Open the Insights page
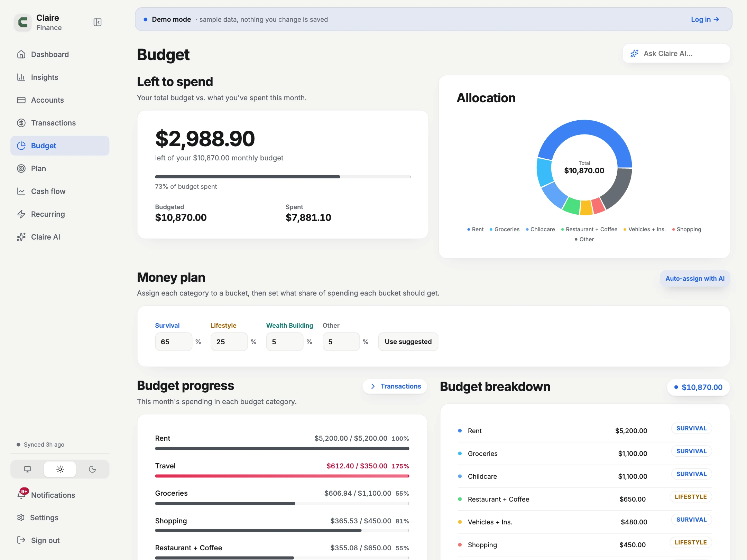Screen dimensions: 747x560 [x=60, y=77]
